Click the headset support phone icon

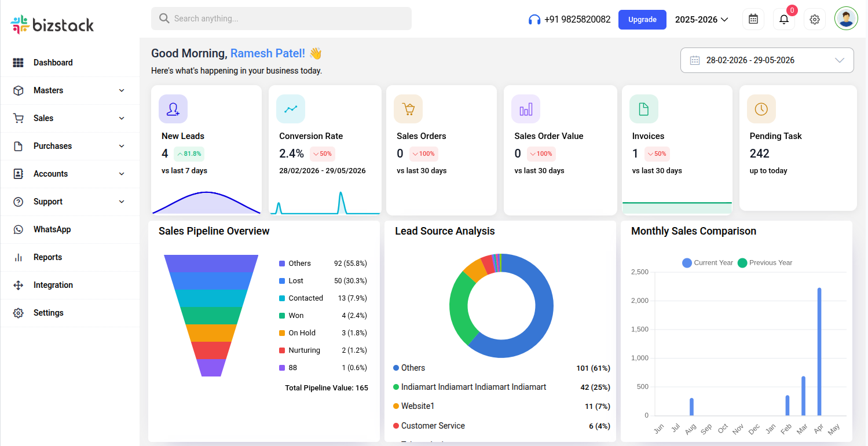coord(534,20)
